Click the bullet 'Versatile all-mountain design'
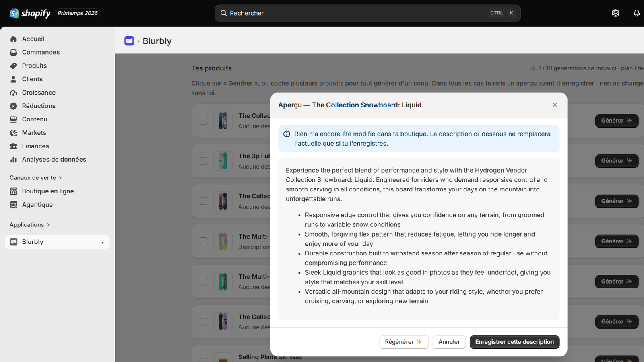644x362 pixels. (x=424, y=296)
